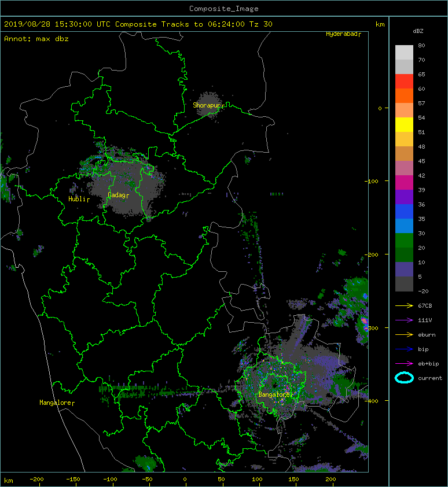The height and width of the screenshot is (487, 448).
Task: Pick the royal blue swatch between 36 and 35
Action: coord(404,211)
